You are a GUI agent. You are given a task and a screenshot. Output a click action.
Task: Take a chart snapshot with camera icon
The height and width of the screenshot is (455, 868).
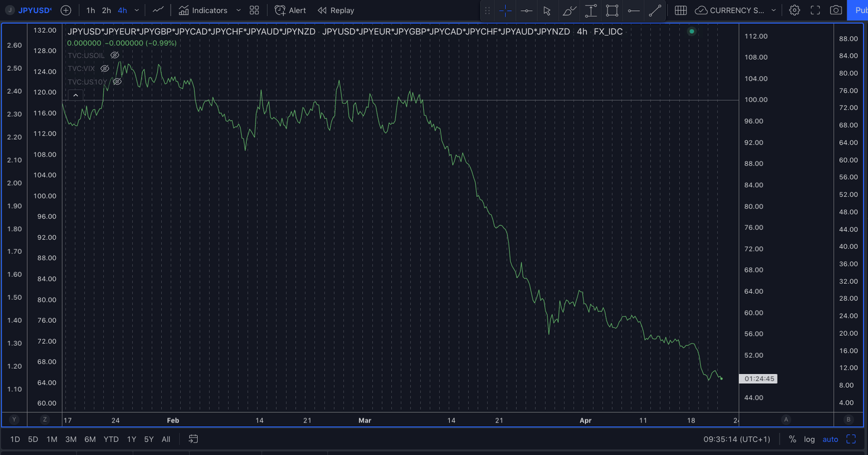coord(835,10)
